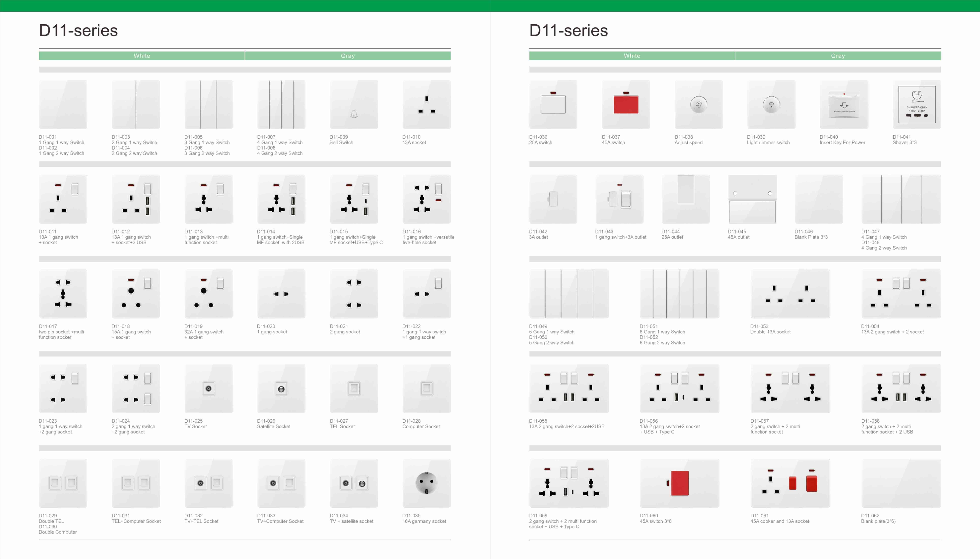Click the D11-061 45A cooker and 13A socket image

click(791, 483)
